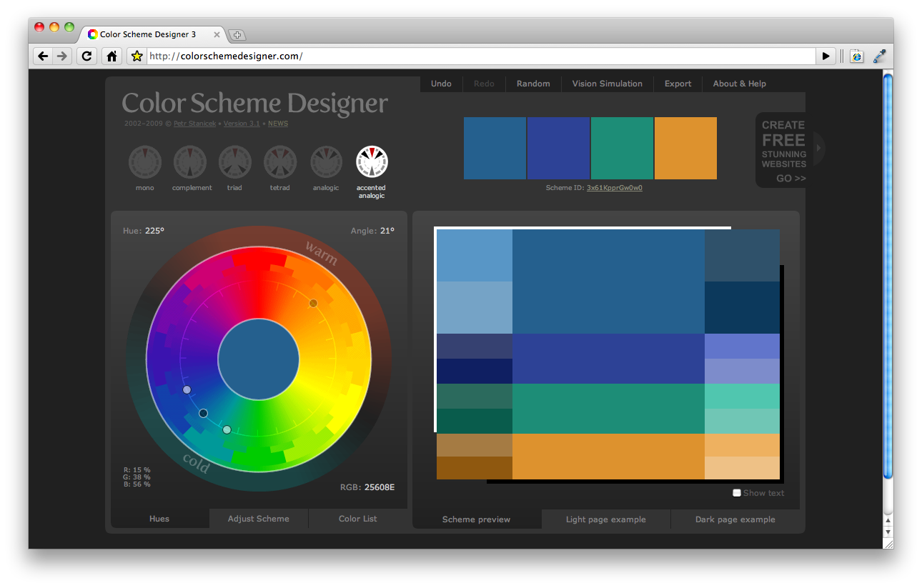
Task: Switch to the Adjust Scheme tab
Action: [259, 519]
